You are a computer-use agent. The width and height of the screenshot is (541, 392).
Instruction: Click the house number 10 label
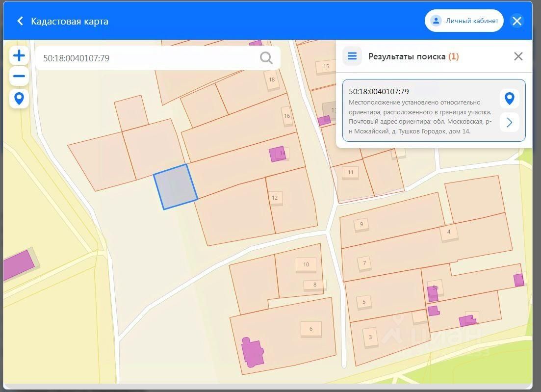tap(306, 264)
